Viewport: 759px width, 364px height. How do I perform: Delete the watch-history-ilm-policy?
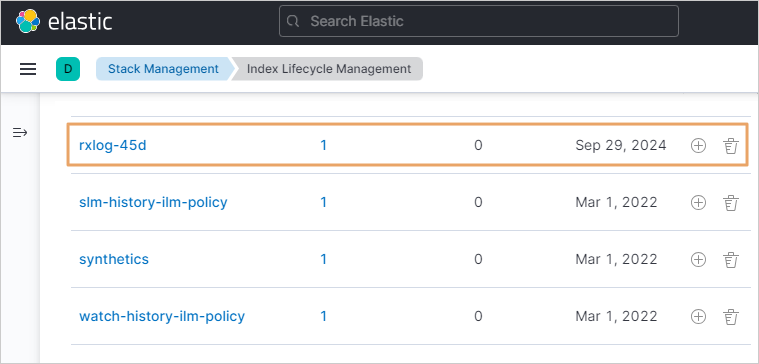pos(730,317)
